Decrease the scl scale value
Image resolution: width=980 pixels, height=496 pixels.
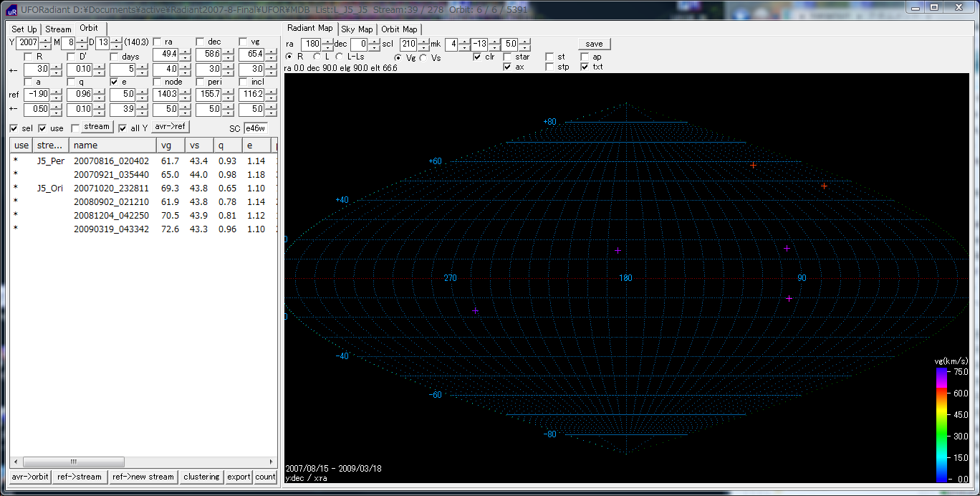pyautogui.click(x=424, y=47)
